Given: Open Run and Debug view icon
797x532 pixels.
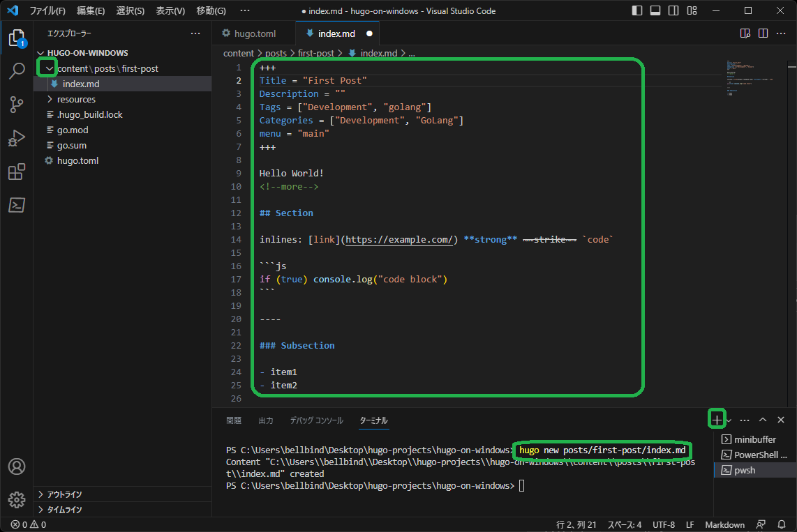Looking at the screenshot, I should coord(17,138).
